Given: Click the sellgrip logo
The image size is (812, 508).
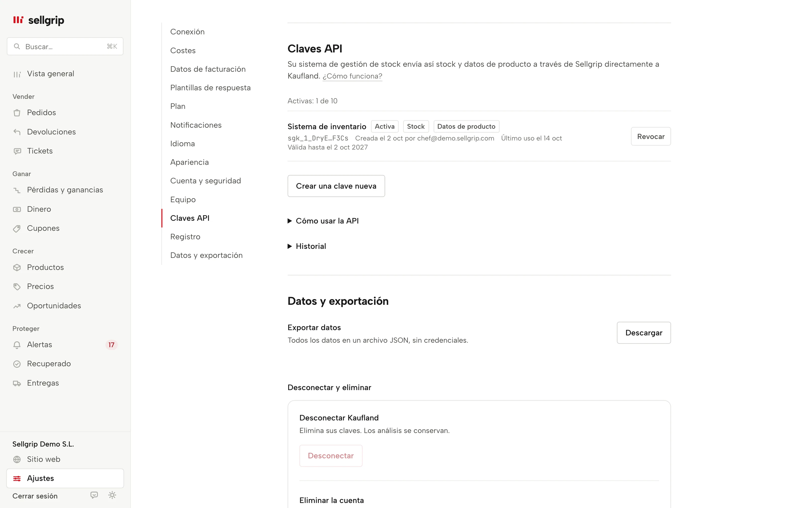Looking at the screenshot, I should (x=38, y=20).
